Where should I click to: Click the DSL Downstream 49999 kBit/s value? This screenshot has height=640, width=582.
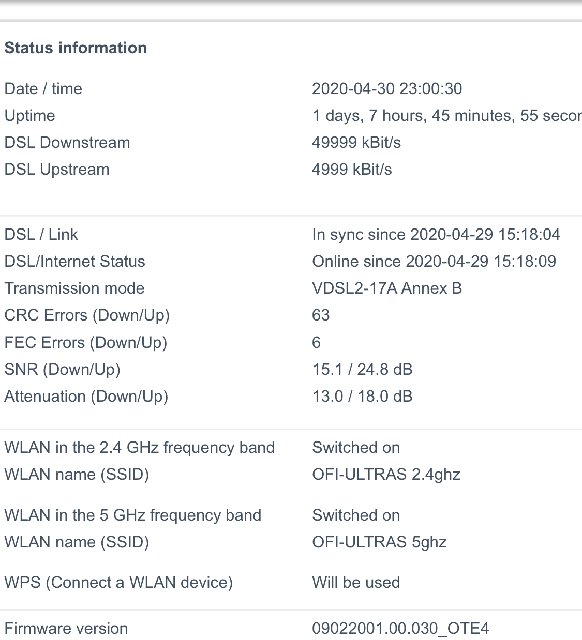pos(356,142)
